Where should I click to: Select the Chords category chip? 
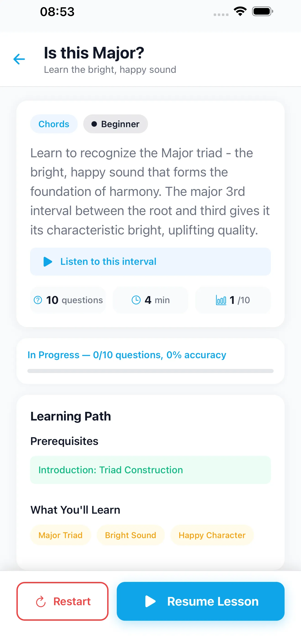pyautogui.click(x=54, y=124)
